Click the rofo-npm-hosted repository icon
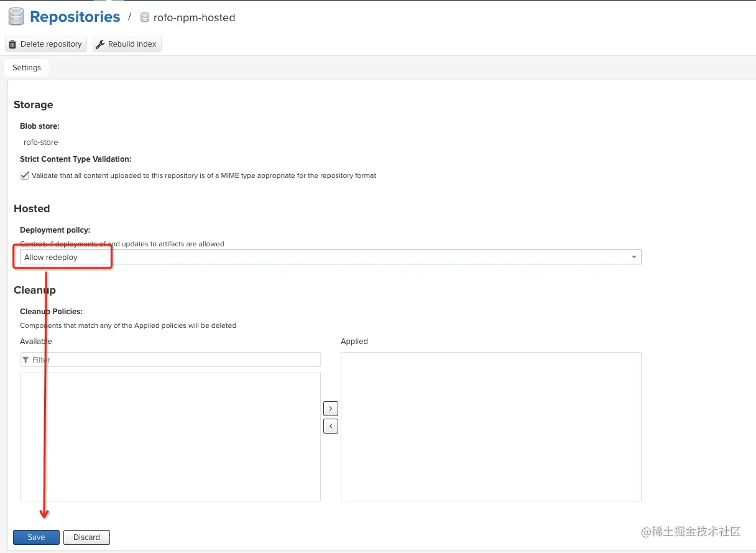 (145, 18)
